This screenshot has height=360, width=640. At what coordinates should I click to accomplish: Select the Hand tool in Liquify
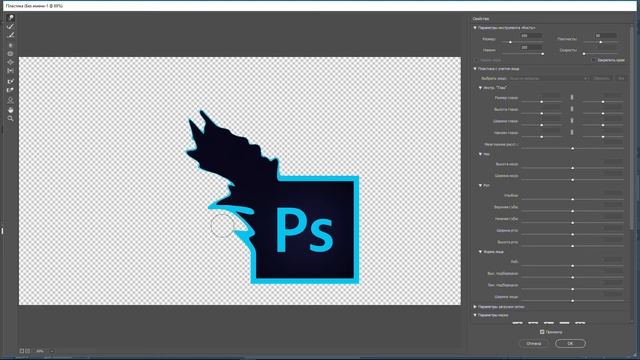[x=11, y=110]
